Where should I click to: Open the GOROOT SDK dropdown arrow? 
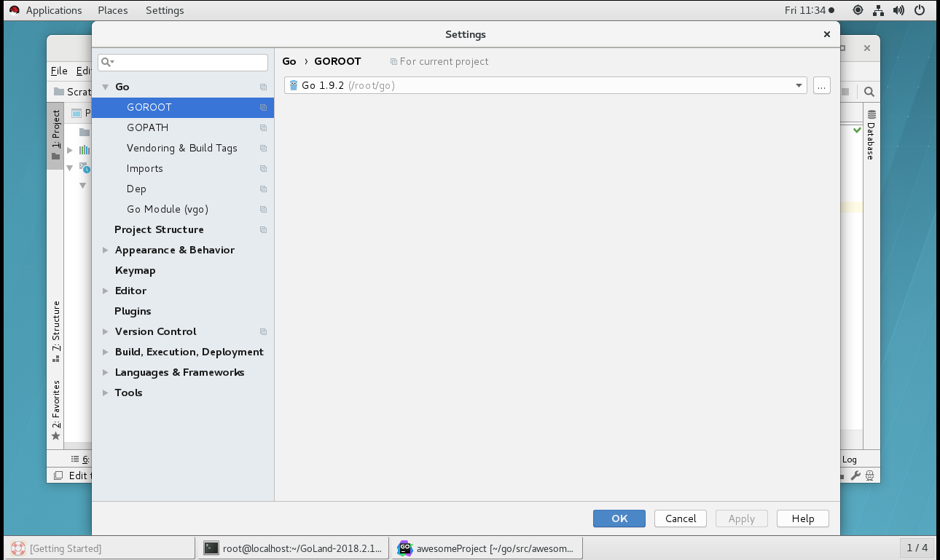pyautogui.click(x=799, y=85)
